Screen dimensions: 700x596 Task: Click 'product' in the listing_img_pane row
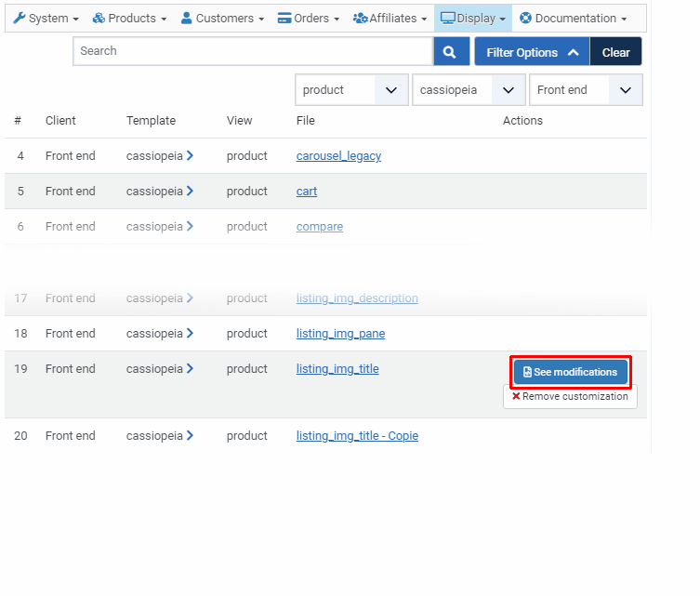pos(247,334)
